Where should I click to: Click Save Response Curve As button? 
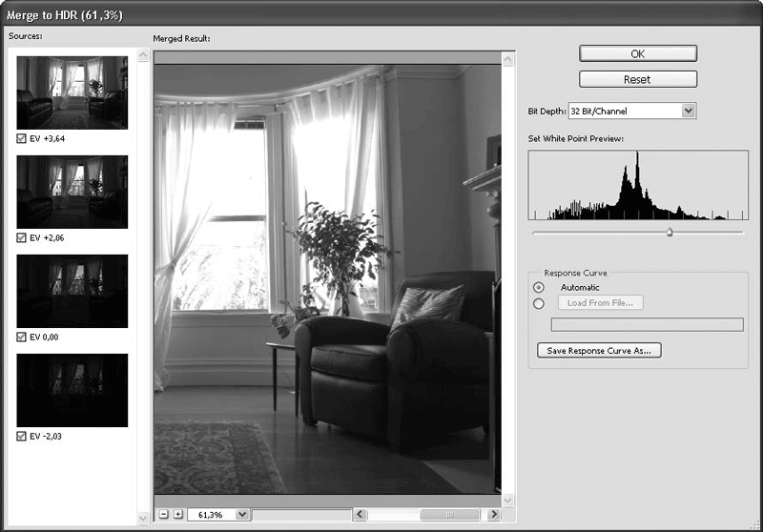[x=599, y=350]
